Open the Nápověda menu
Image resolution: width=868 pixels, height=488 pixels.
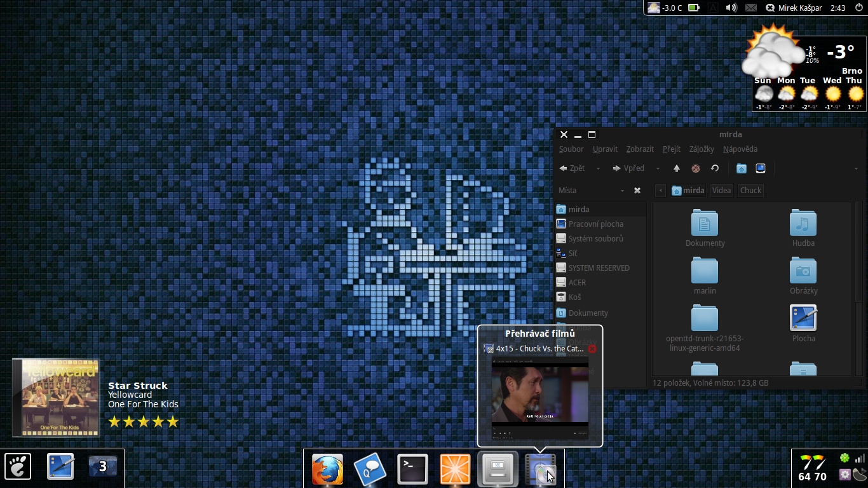click(740, 149)
